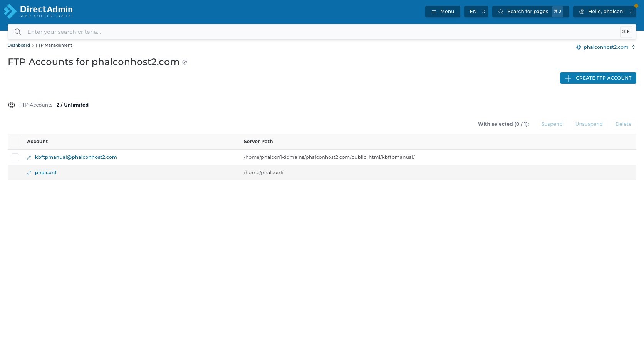The width and height of the screenshot is (644, 362).
Task: Focus the search criteria input field
Action: click(x=322, y=32)
